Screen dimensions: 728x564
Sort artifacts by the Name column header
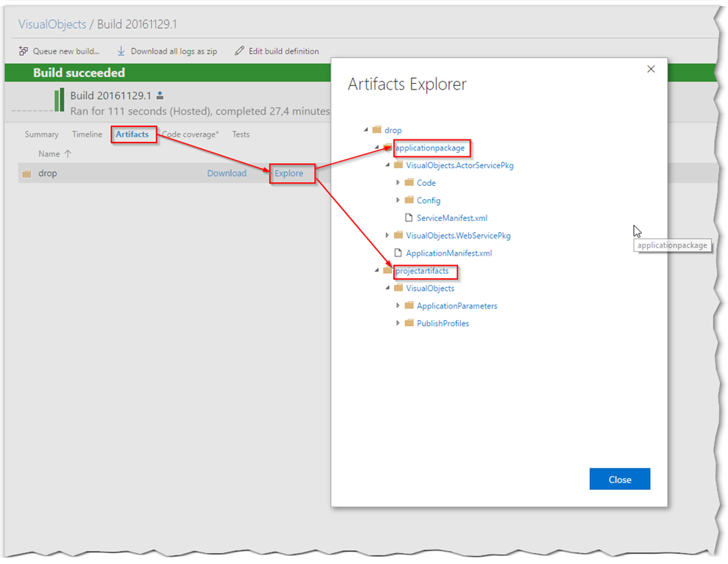[x=49, y=154]
